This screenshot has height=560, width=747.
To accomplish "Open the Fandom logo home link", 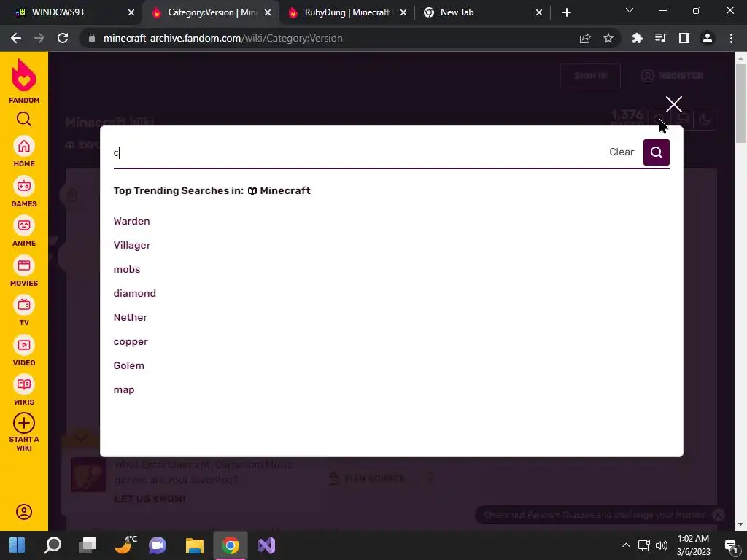I will point(24,81).
